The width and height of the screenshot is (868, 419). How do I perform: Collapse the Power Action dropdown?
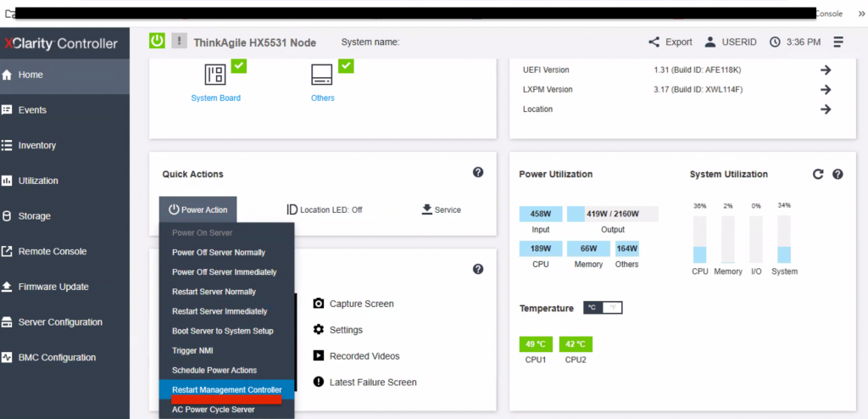pyautogui.click(x=198, y=209)
